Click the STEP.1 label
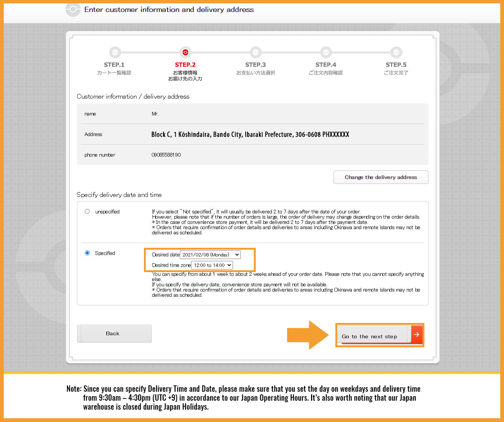504x422 pixels. [x=114, y=65]
